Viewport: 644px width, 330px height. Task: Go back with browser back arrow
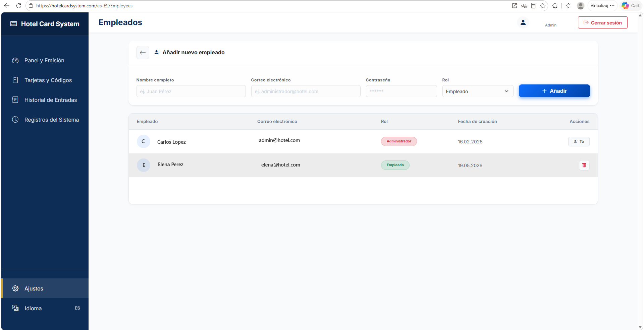(7, 6)
